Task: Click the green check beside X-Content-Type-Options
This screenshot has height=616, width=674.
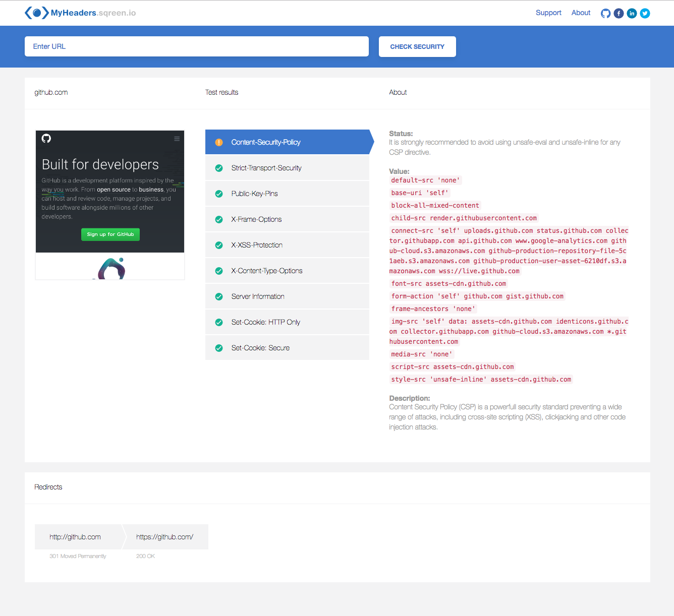Action: tap(219, 271)
